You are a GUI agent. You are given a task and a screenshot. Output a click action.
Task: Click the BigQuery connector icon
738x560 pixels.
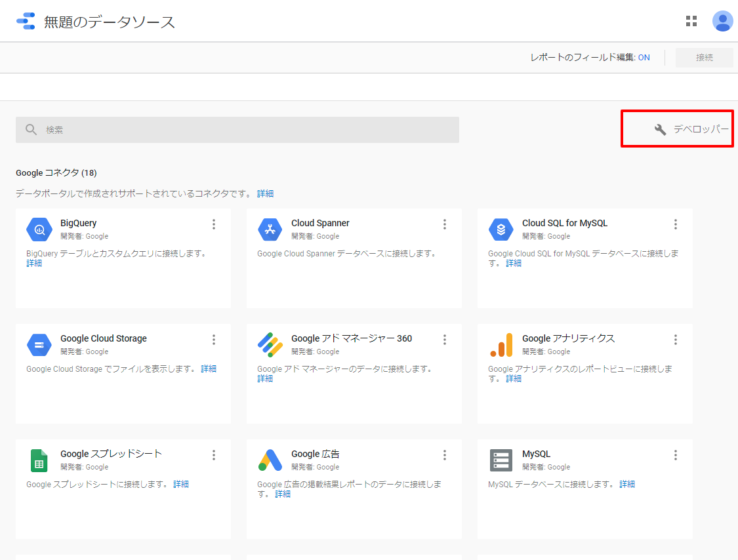point(39,230)
